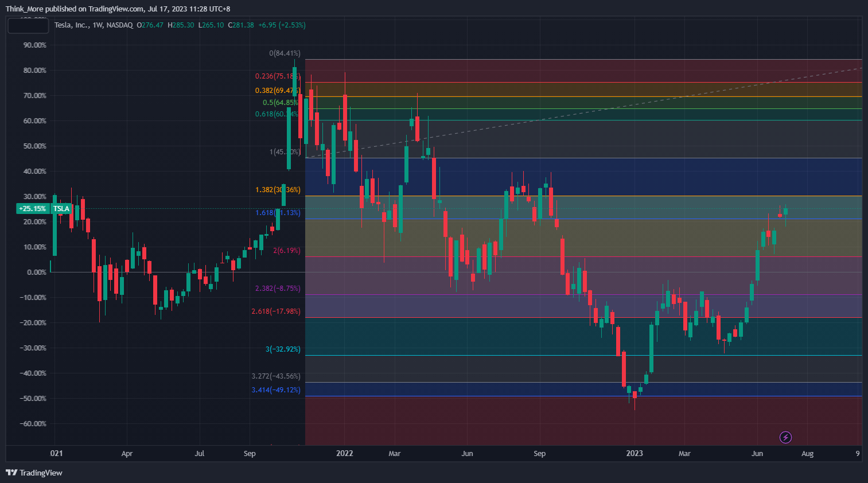Click the empty box beside Tesla title

click(28, 26)
